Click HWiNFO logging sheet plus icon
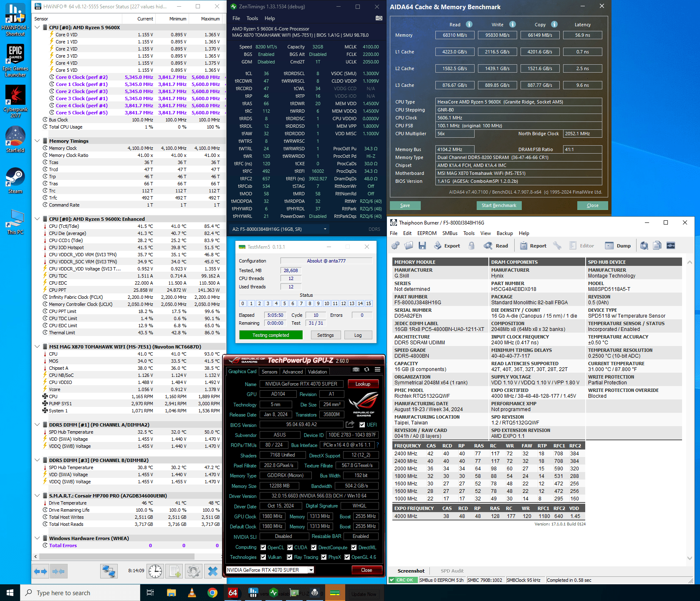The image size is (700, 601). pyautogui.click(x=174, y=571)
